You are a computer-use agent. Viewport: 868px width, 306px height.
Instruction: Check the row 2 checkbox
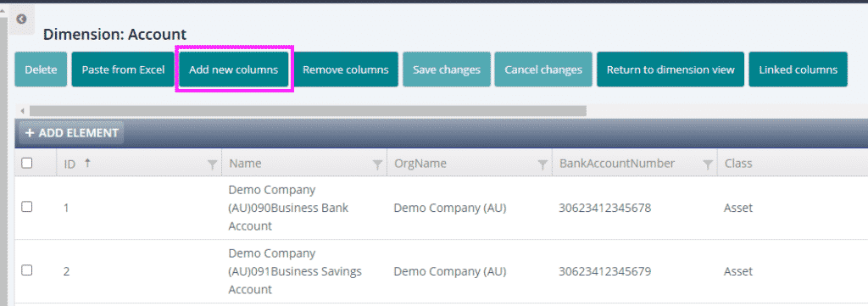[26, 270]
